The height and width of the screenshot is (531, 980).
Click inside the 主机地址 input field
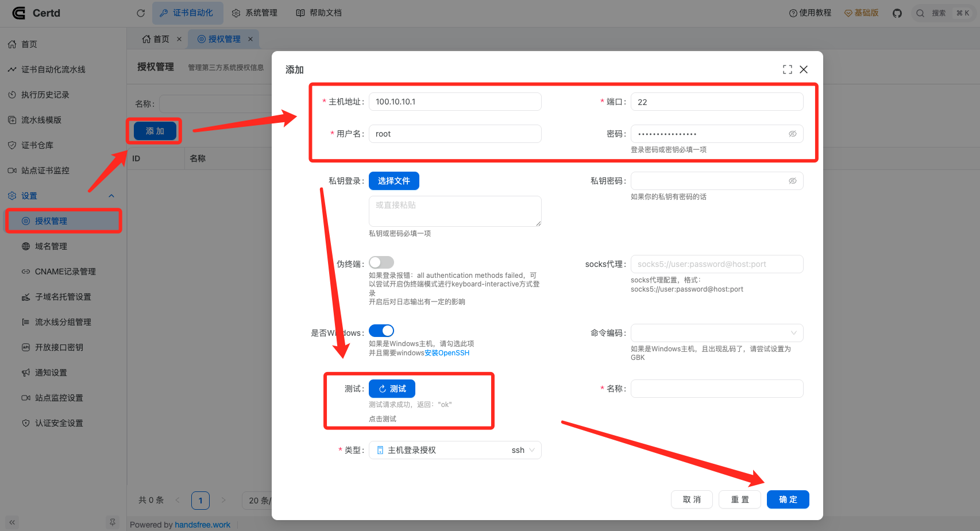tap(454, 102)
